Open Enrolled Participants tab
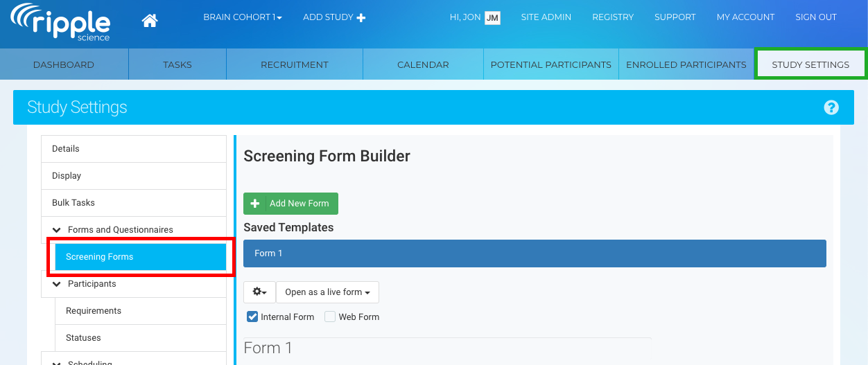 (x=686, y=64)
